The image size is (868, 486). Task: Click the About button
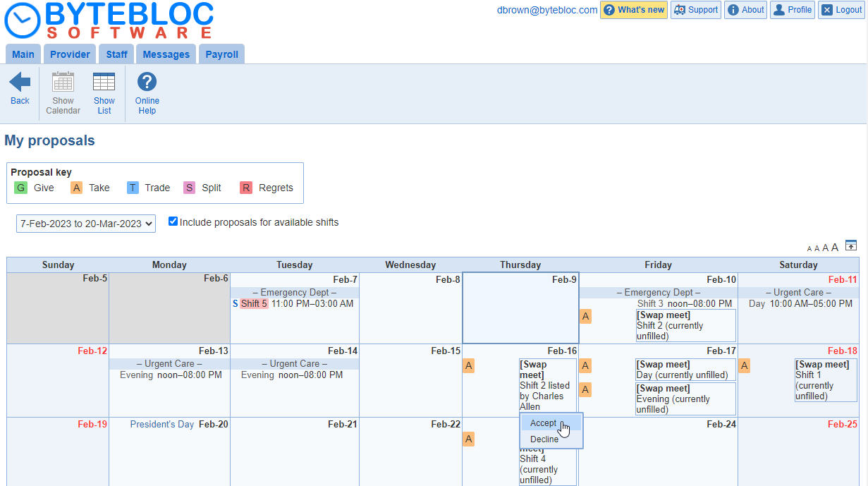(x=745, y=10)
